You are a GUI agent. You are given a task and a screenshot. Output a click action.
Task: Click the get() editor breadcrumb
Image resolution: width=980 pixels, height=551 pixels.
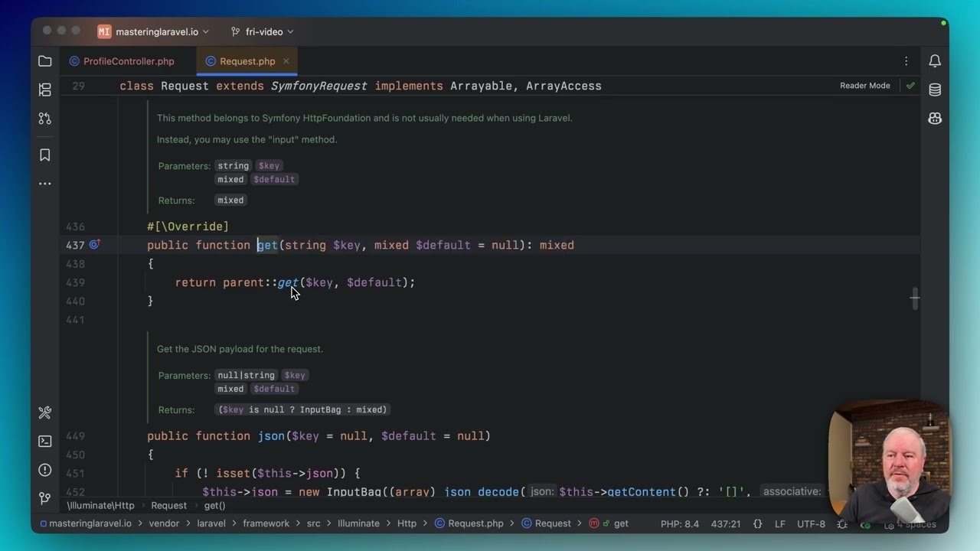pos(214,505)
